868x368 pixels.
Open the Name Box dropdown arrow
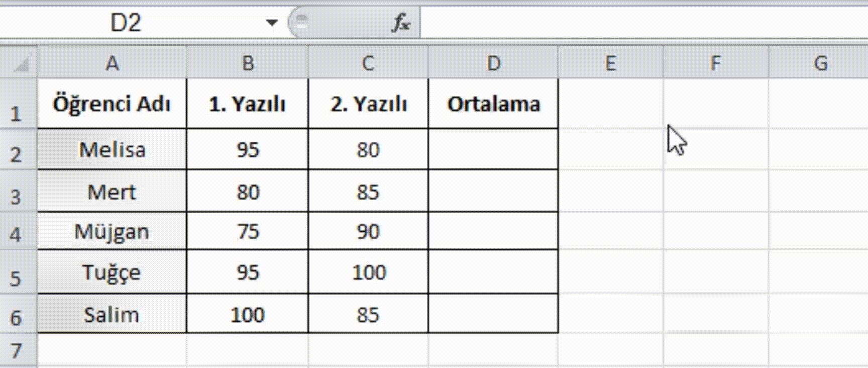coord(272,23)
